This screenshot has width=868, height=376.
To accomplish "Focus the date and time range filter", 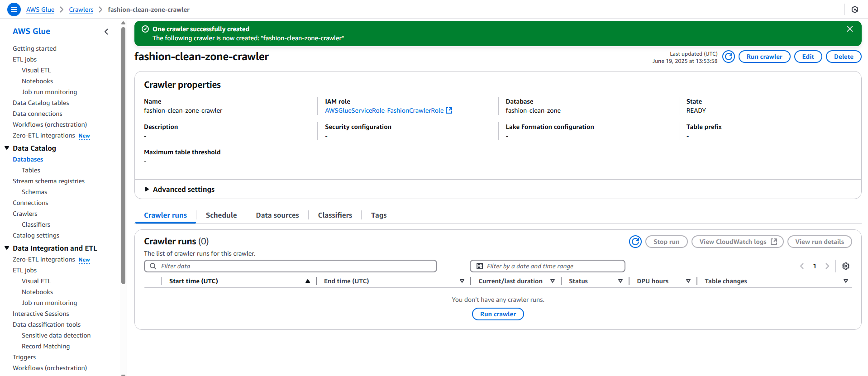I will [x=548, y=266].
